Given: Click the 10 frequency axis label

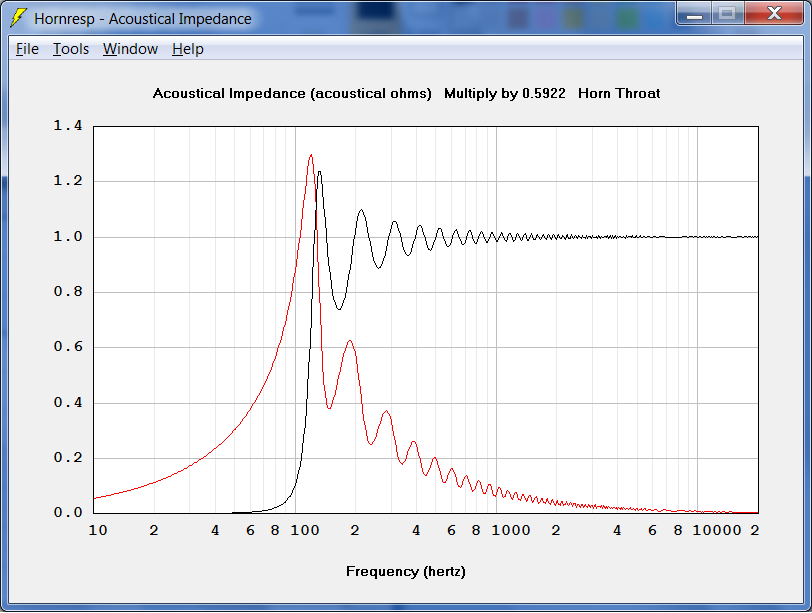Looking at the screenshot, I should pyautogui.click(x=98, y=531).
